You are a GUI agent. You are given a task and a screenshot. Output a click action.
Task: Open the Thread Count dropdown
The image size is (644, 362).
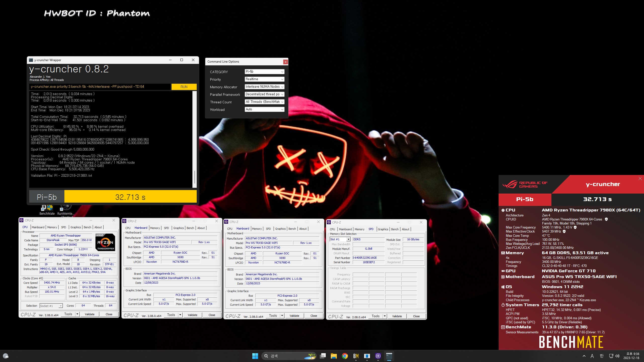[x=264, y=102]
